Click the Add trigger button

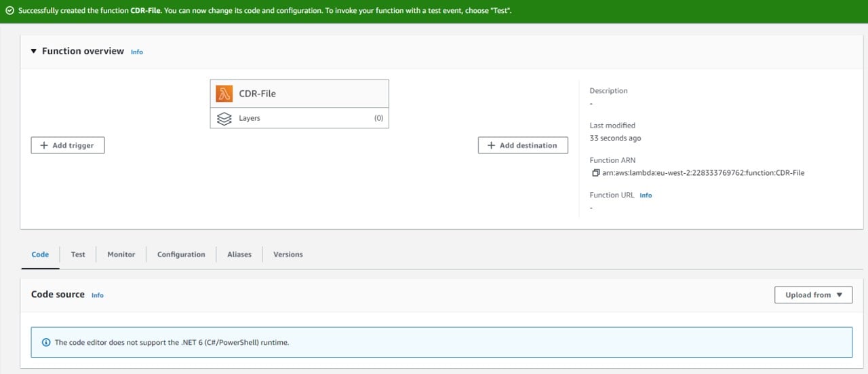pyautogui.click(x=68, y=145)
